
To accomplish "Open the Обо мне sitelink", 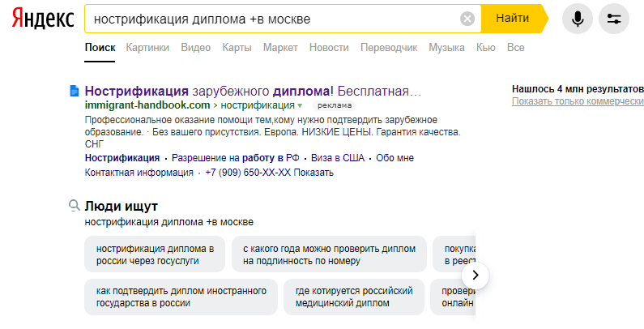I will tap(395, 158).
